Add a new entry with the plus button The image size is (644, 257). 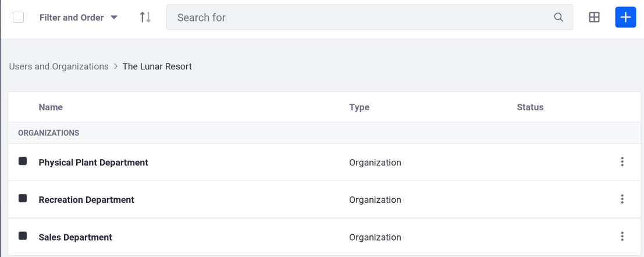[x=625, y=17]
